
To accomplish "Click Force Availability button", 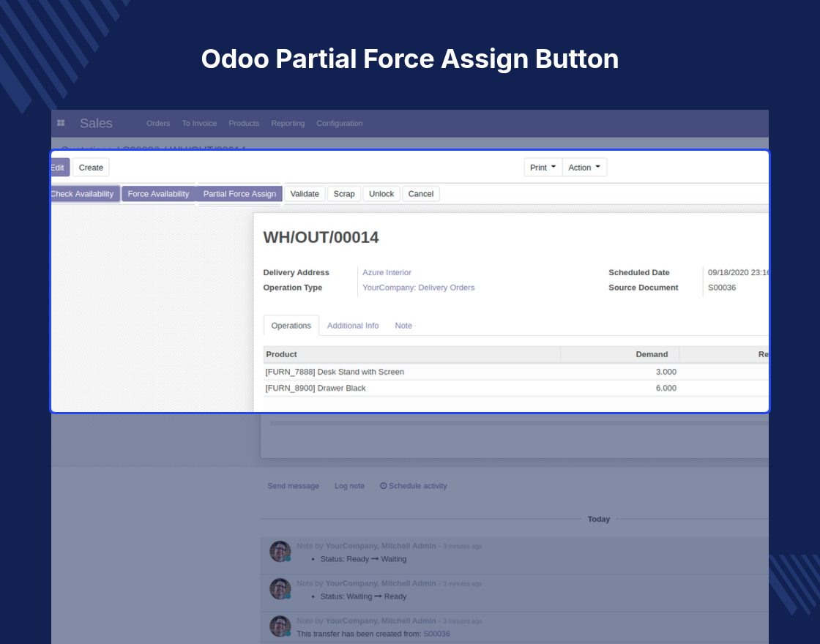I will [x=158, y=194].
